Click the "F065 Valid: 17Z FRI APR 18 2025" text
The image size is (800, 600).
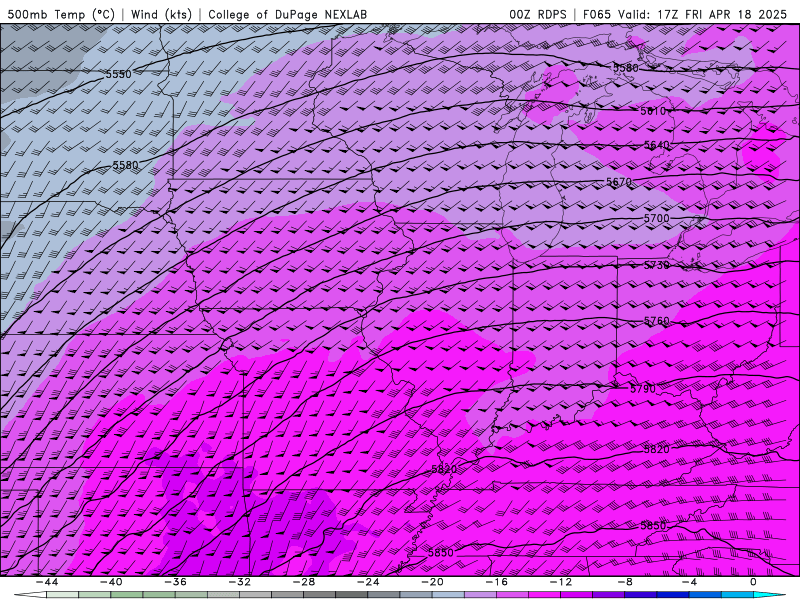point(685,14)
